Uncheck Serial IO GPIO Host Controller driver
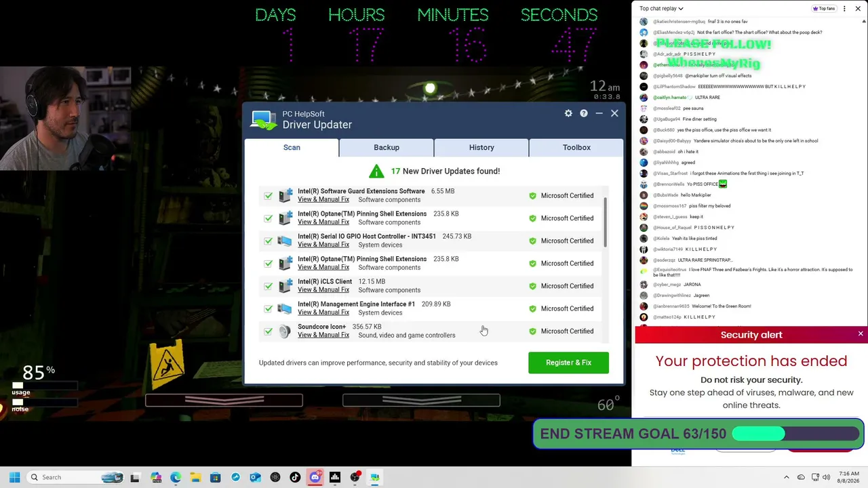The height and width of the screenshot is (488, 868). coord(269,241)
